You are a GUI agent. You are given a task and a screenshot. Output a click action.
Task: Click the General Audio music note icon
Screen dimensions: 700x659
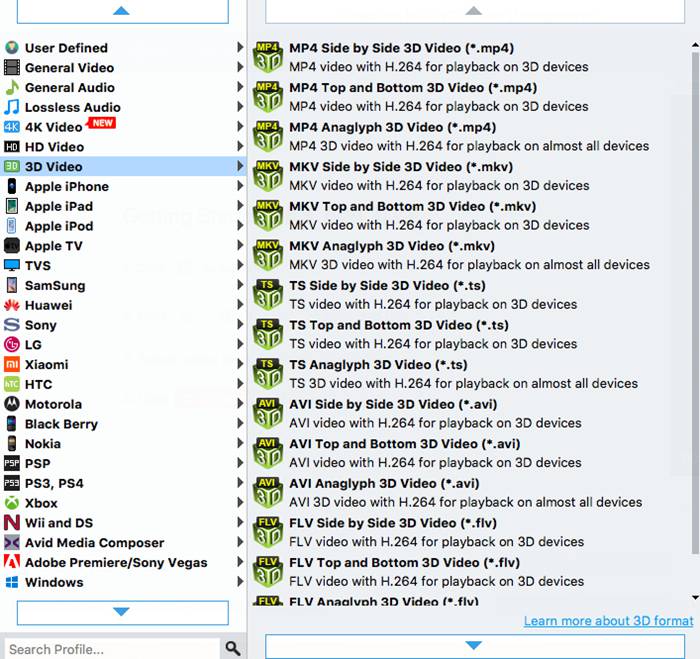[x=12, y=88]
